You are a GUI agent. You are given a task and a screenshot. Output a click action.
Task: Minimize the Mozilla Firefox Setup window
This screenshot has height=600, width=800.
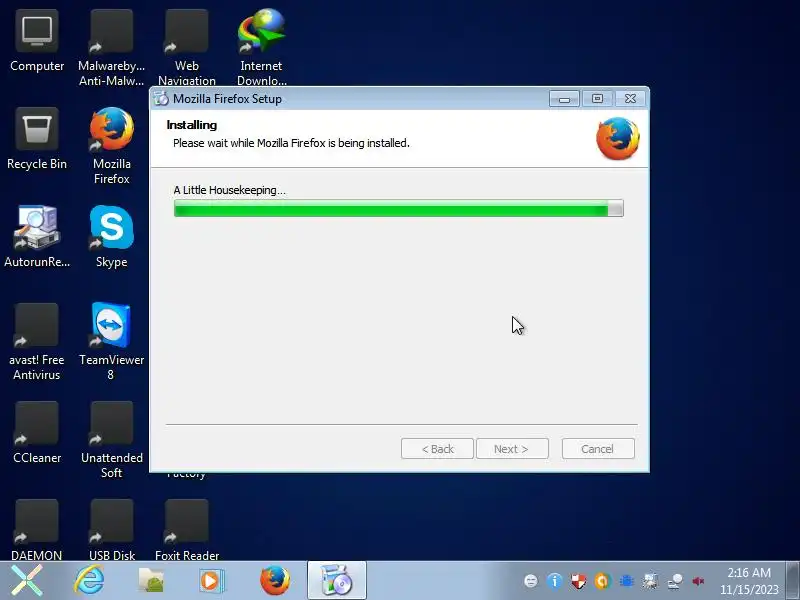[x=564, y=98]
